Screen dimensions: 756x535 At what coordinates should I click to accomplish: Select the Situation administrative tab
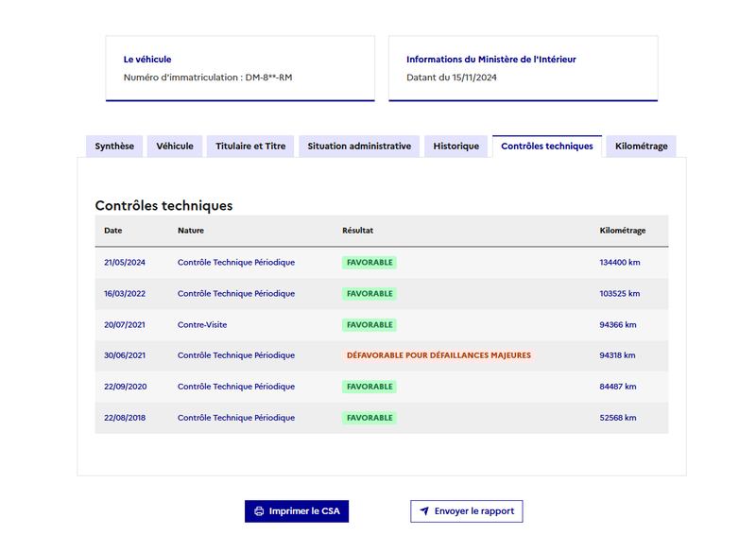(x=359, y=147)
